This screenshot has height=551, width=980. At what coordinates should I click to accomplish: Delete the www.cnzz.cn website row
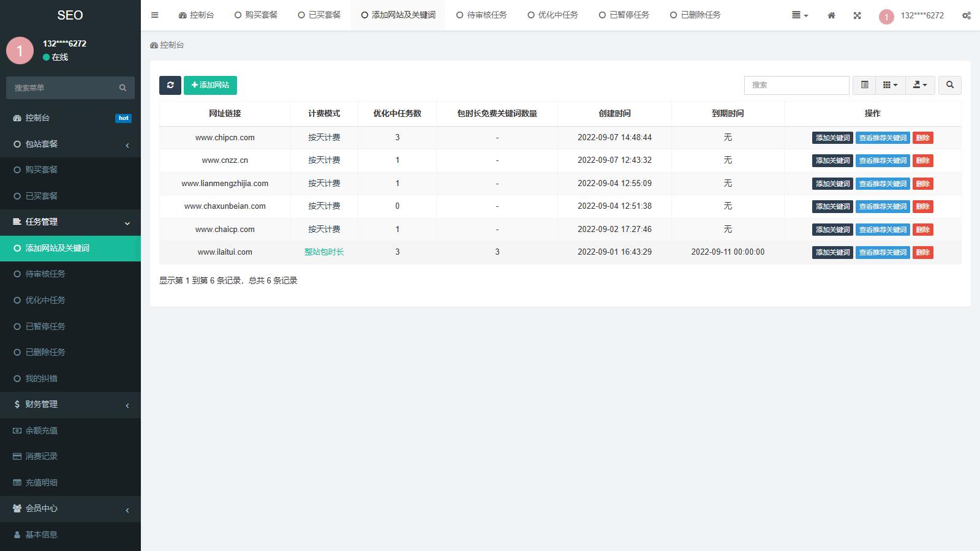click(x=922, y=160)
